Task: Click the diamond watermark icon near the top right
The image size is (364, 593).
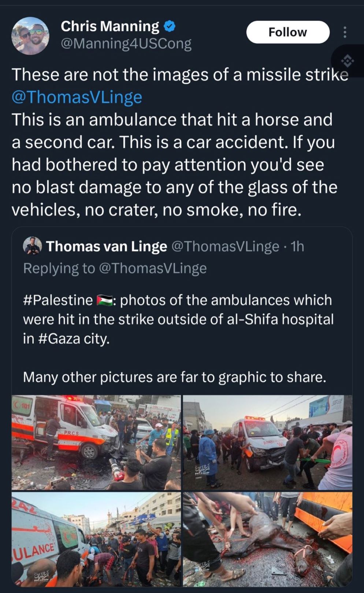Action: pos(346,60)
